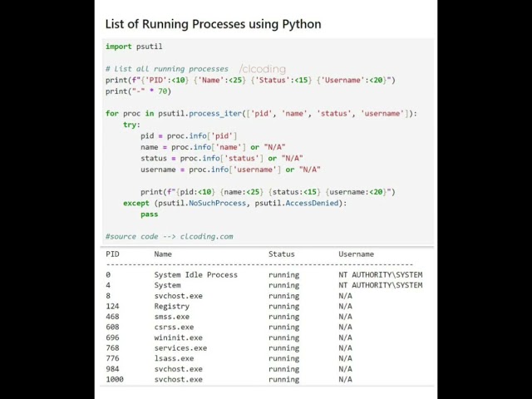
Task: Click the PID value '124'
Action: click(112, 307)
